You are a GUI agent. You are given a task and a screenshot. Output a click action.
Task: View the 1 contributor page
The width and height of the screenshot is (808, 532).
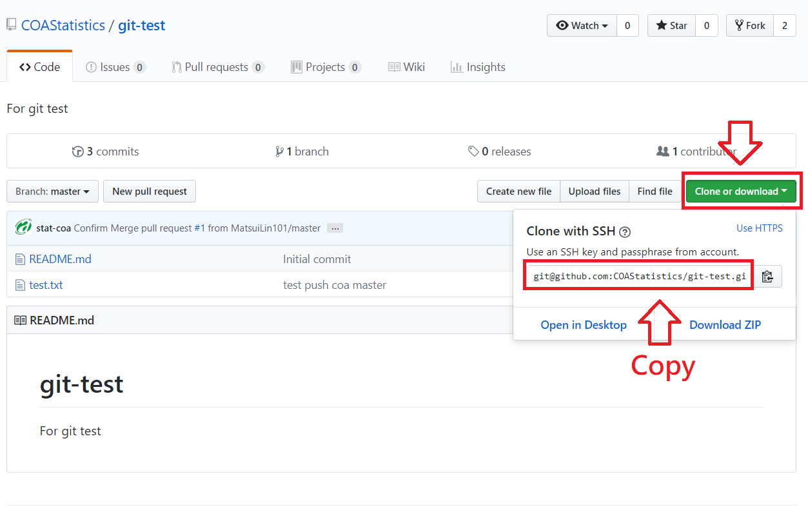tap(696, 152)
